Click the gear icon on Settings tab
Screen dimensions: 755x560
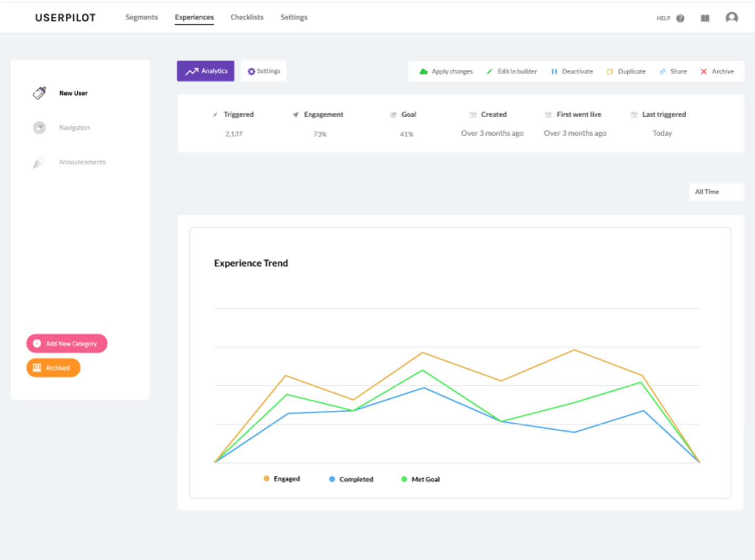251,71
